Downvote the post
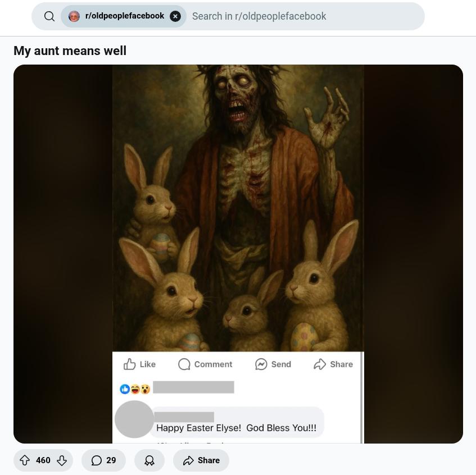The width and height of the screenshot is (476, 475). (x=62, y=460)
